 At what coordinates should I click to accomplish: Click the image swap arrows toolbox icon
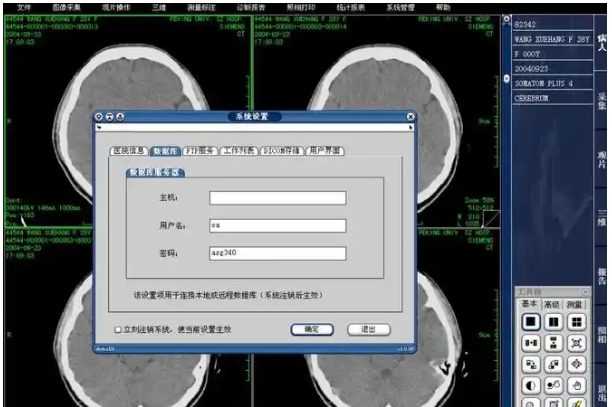(530, 364)
